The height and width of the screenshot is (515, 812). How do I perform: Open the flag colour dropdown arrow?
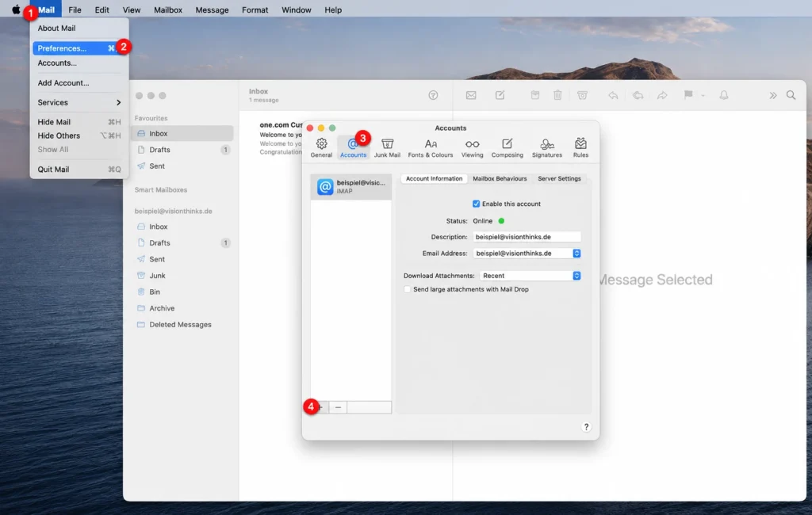[x=703, y=96]
